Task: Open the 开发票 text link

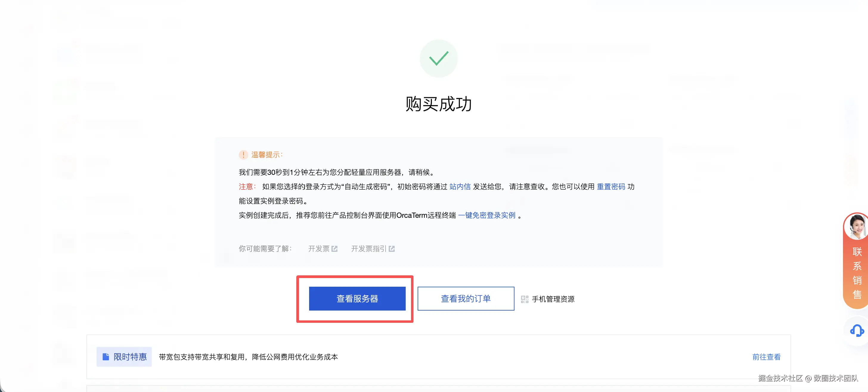Action: coord(318,249)
